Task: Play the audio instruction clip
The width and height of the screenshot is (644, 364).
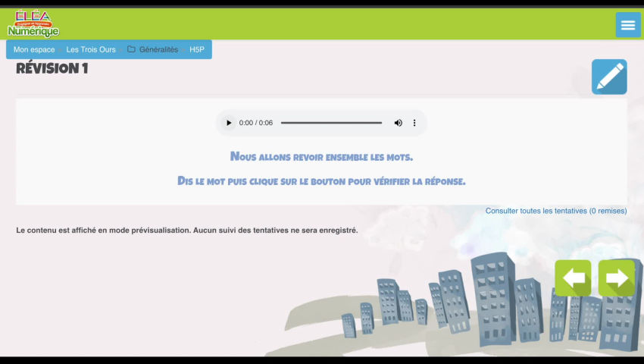Action: click(229, 123)
